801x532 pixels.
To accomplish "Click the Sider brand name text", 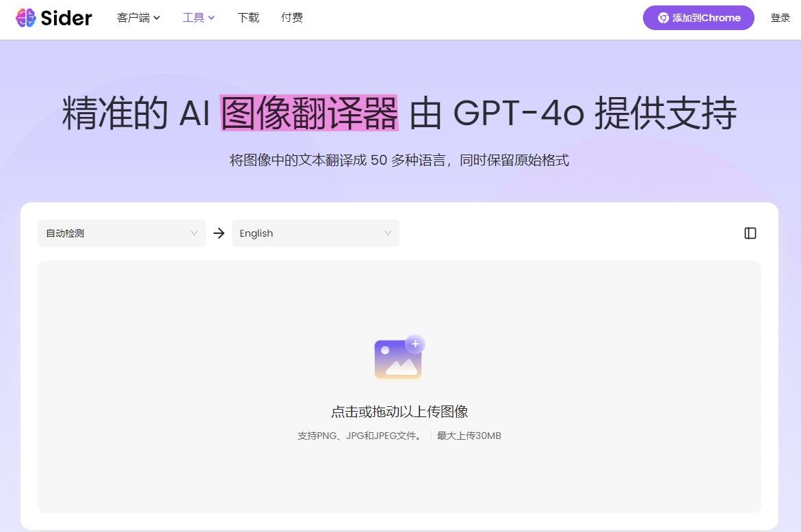I will pos(66,18).
